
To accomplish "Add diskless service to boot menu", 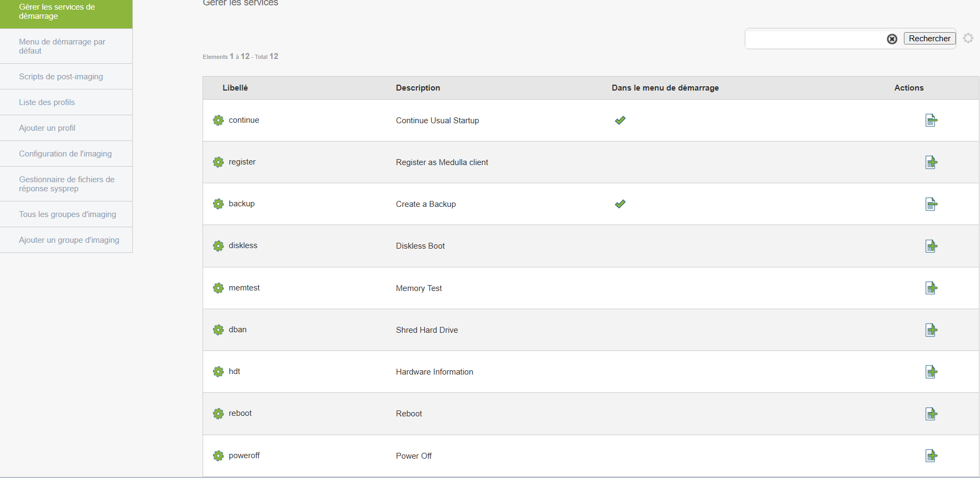I will [931, 246].
